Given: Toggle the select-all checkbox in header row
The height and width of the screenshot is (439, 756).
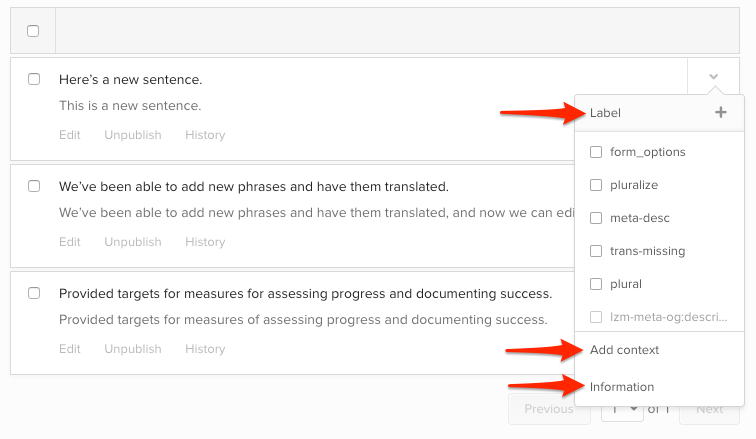Looking at the screenshot, I should coord(33,31).
